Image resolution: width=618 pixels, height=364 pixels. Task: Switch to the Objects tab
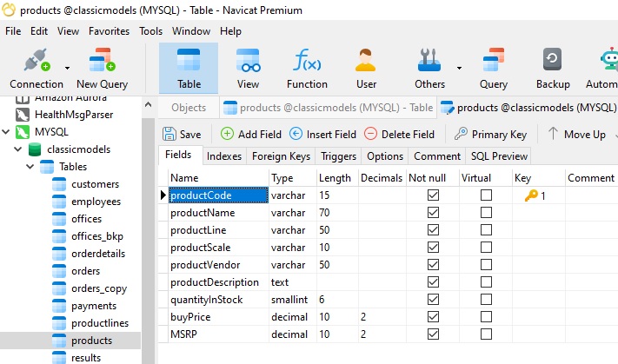click(189, 108)
